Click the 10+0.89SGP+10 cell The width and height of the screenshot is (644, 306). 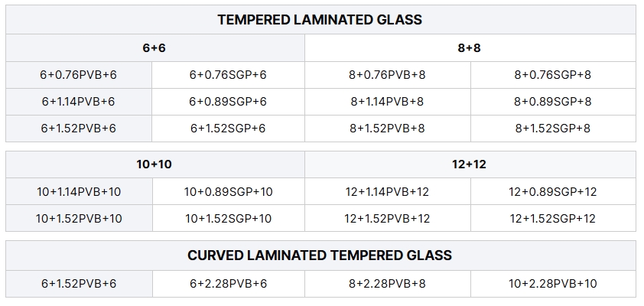(x=229, y=191)
